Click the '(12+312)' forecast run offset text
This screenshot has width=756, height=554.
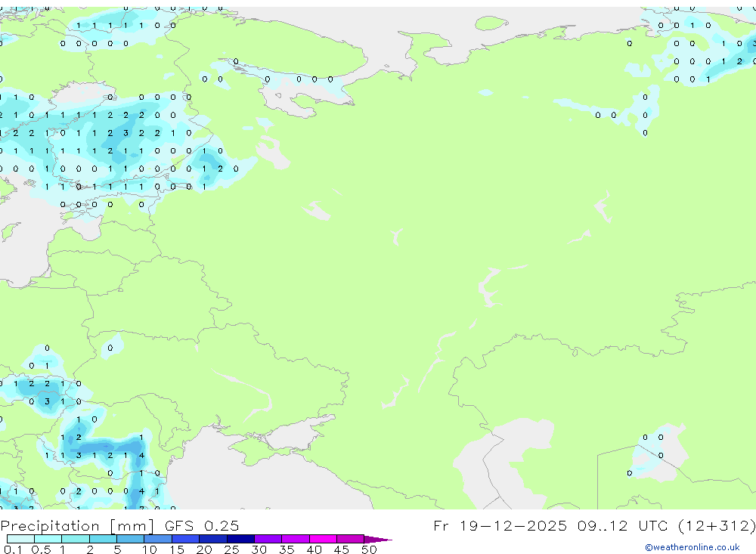[x=717, y=526]
